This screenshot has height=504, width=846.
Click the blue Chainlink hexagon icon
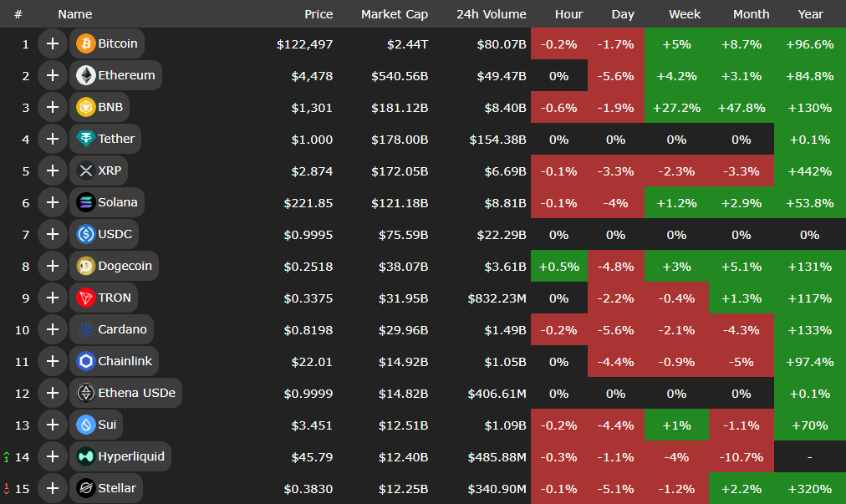coord(86,361)
